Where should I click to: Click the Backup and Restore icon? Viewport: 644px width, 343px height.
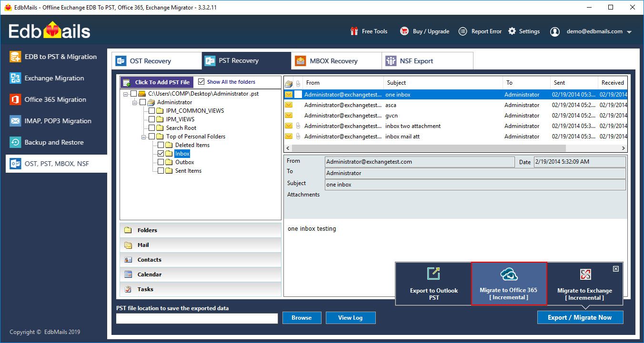pyautogui.click(x=15, y=142)
